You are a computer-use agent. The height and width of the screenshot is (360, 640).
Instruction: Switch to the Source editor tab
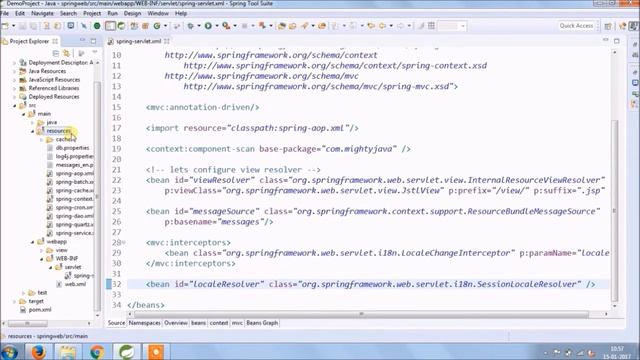(x=116, y=323)
